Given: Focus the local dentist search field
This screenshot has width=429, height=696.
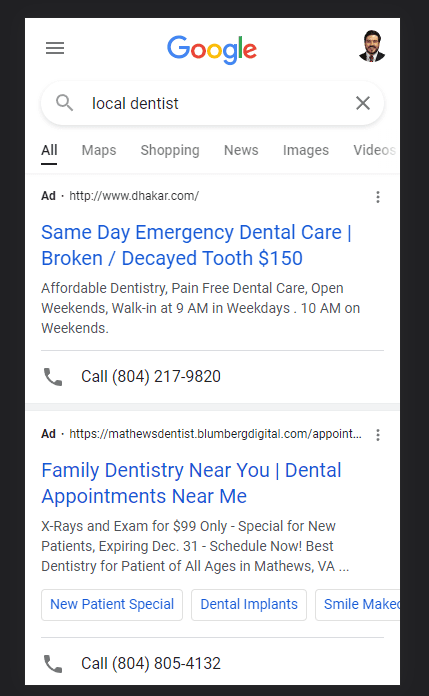Looking at the screenshot, I should pyautogui.click(x=212, y=103).
